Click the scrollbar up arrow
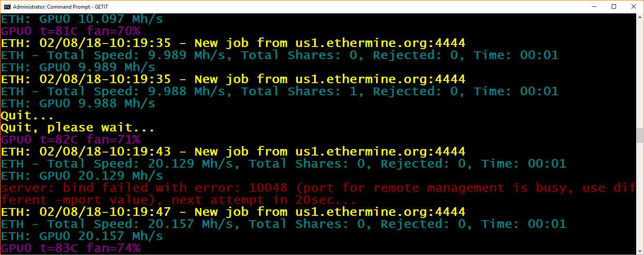 click(640, 18)
